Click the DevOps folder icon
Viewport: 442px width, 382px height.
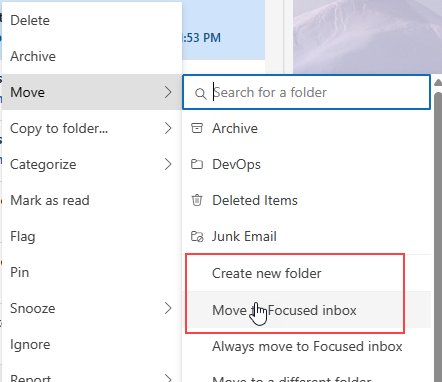point(197,164)
